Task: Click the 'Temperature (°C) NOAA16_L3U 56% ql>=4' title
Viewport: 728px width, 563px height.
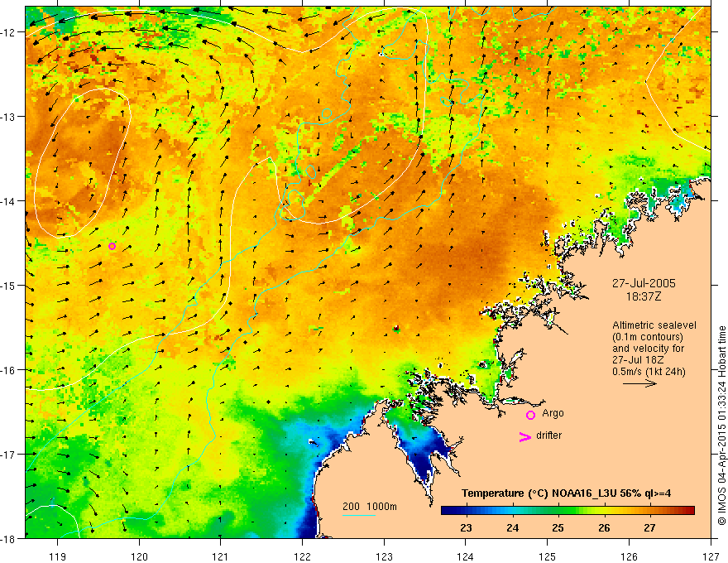Action: [567, 493]
